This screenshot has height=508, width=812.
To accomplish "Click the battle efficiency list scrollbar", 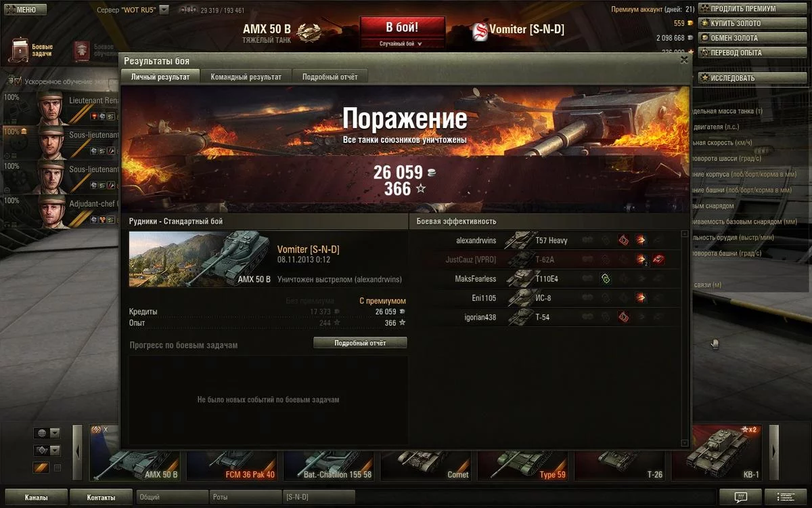I will (x=684, y=339).
